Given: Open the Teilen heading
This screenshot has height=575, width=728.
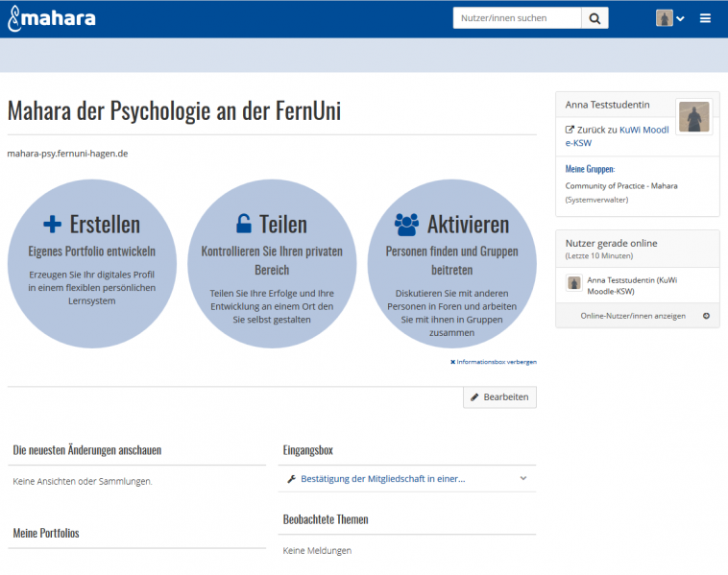Looking at the screenshot, I should 283,225.
